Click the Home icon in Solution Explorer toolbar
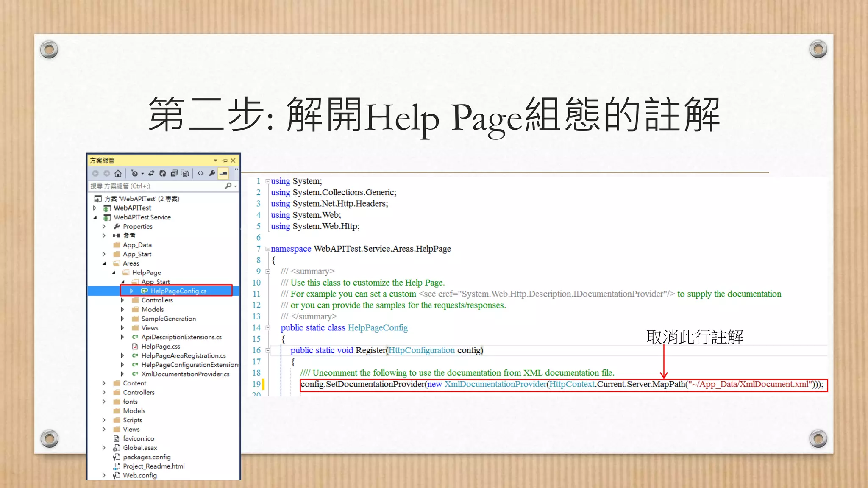Viewport: 868px width, 488px height. 118,173
